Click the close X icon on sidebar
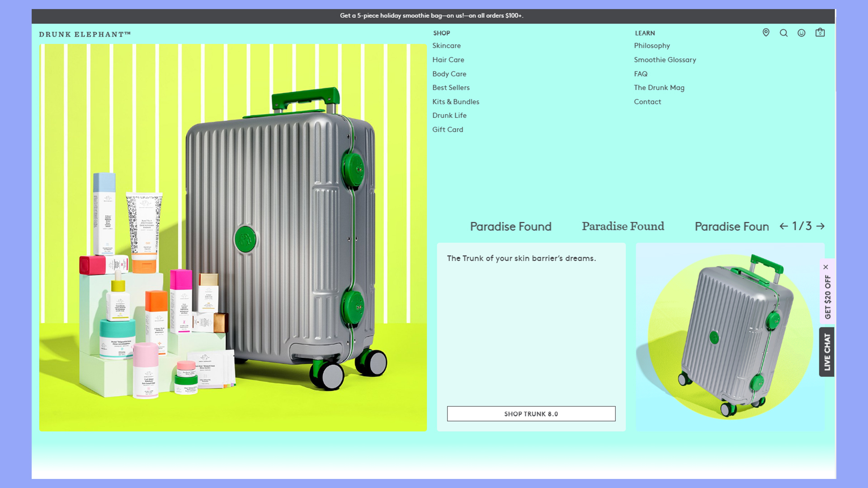 tap(826, 267)
